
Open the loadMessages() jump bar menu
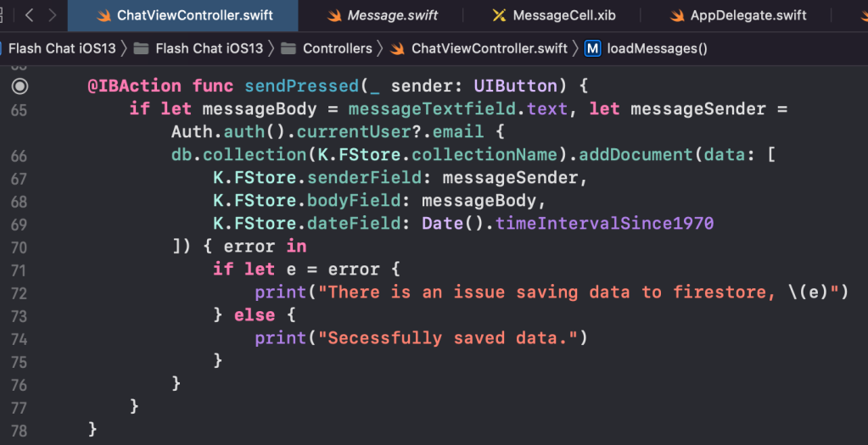coord(657,48)
